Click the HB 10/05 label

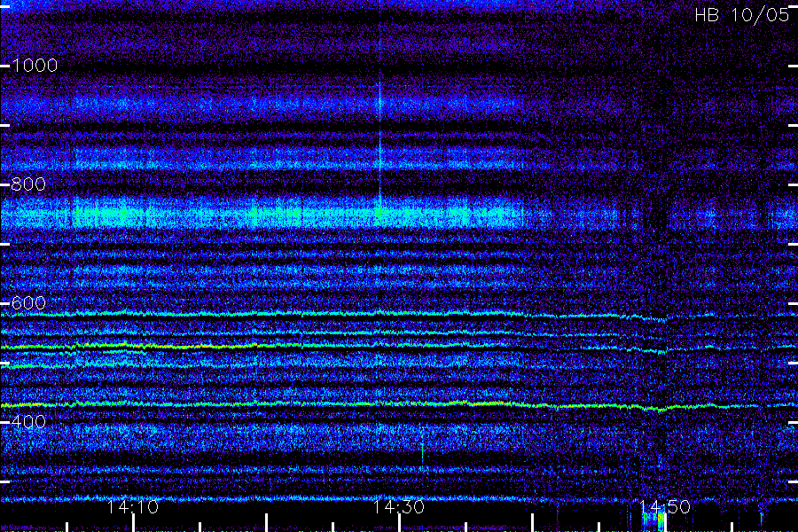click(x=742, y=15)
